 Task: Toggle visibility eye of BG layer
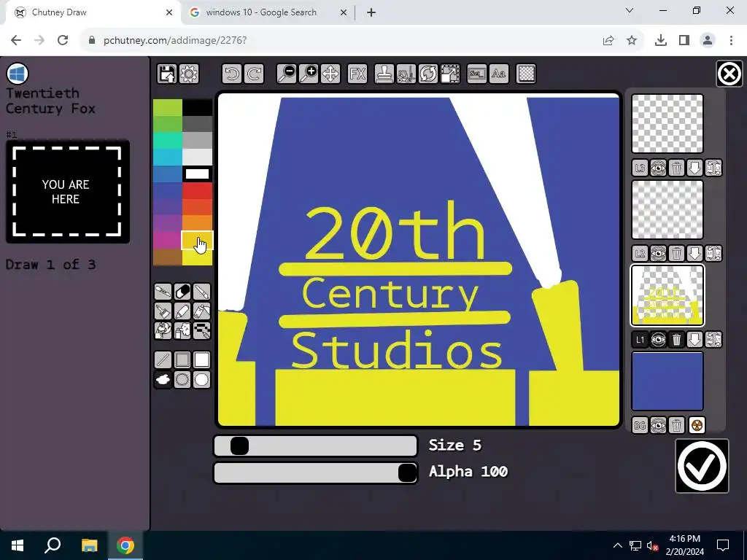point(659,425)
